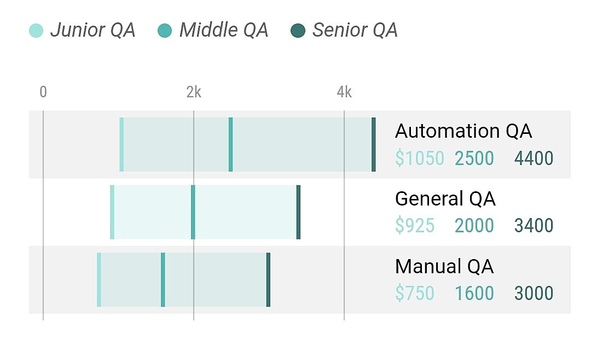
Task: Toggle the Senior QA legend label
Action: (x=355, y=30)
